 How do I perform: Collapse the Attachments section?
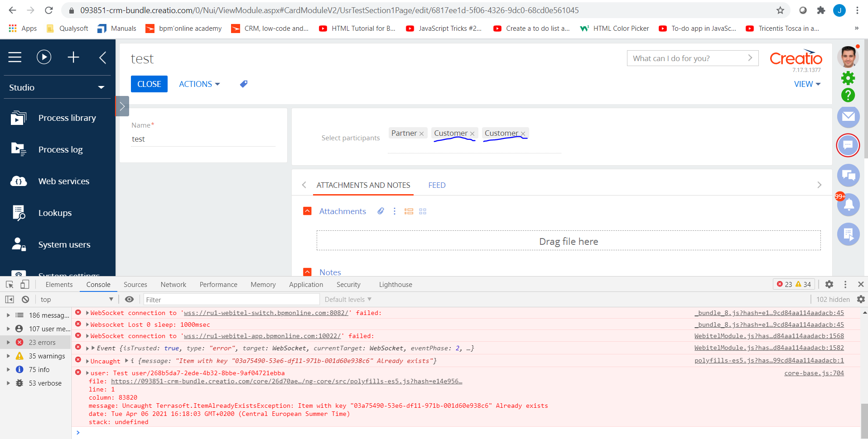coord(307,211)
